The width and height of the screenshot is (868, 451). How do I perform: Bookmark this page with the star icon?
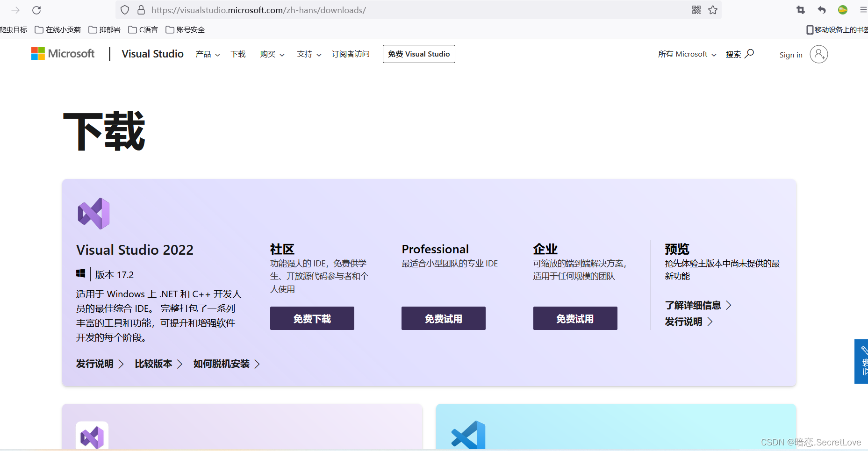pos(713,10)
